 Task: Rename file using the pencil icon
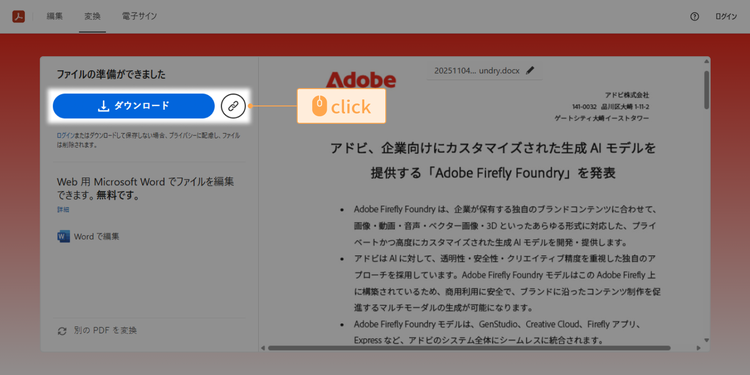tap(529, 70)
